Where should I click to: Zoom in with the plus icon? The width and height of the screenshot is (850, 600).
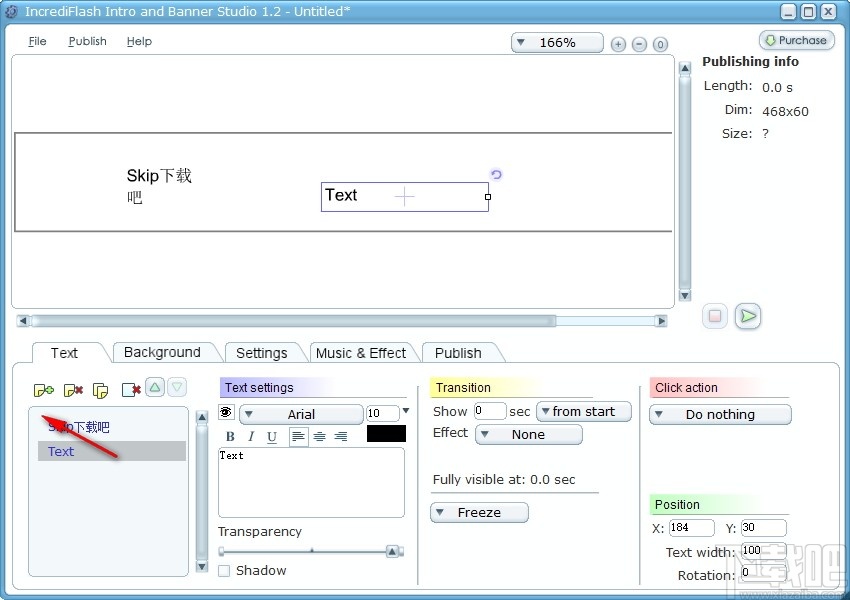click(x=618, y=44)
